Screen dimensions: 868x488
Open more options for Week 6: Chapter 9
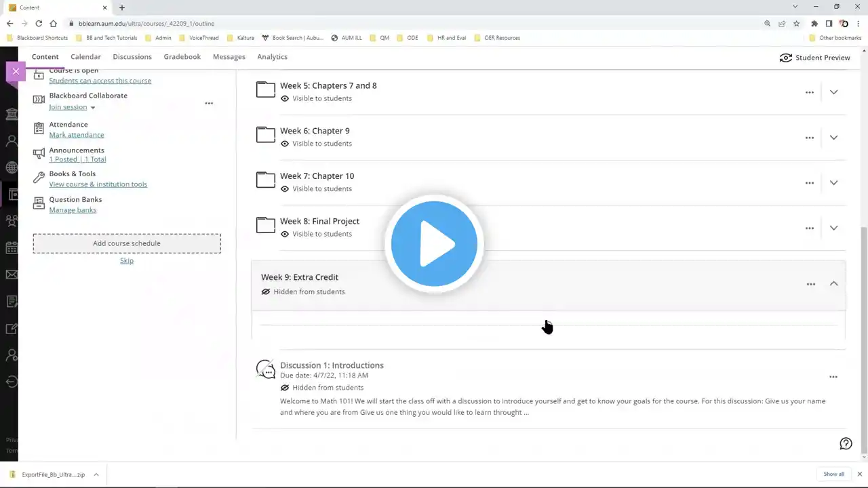point(809,138)
